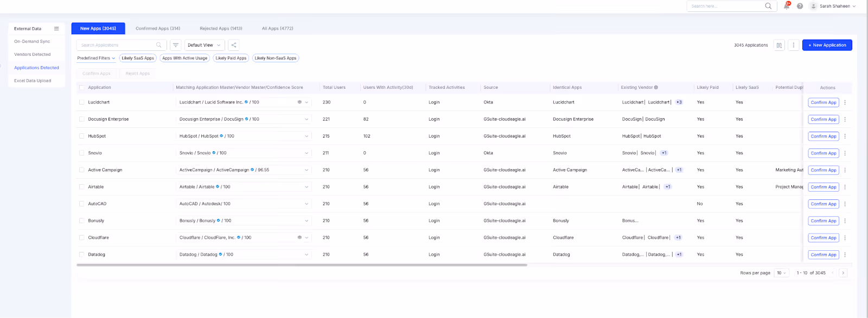Open row menu for HubSpot
This screenshot has width=868, height=318.
tap(845, 136)
